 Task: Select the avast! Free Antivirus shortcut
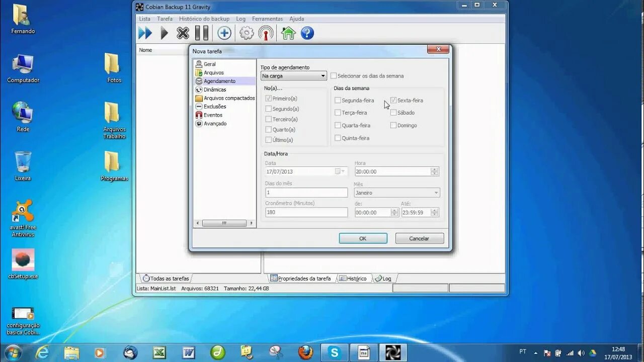(x=23, y=219)
